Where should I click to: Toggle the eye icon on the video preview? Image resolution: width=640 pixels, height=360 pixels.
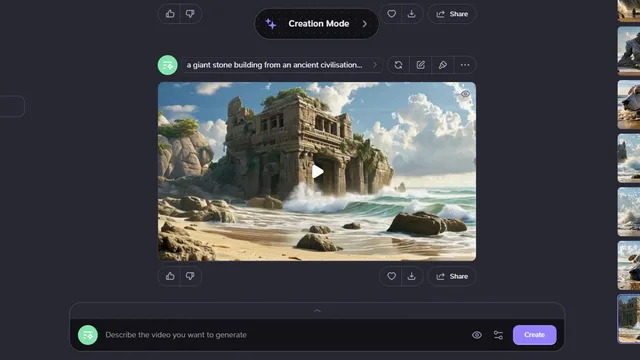pyautogui.click(x=465, y=94)
